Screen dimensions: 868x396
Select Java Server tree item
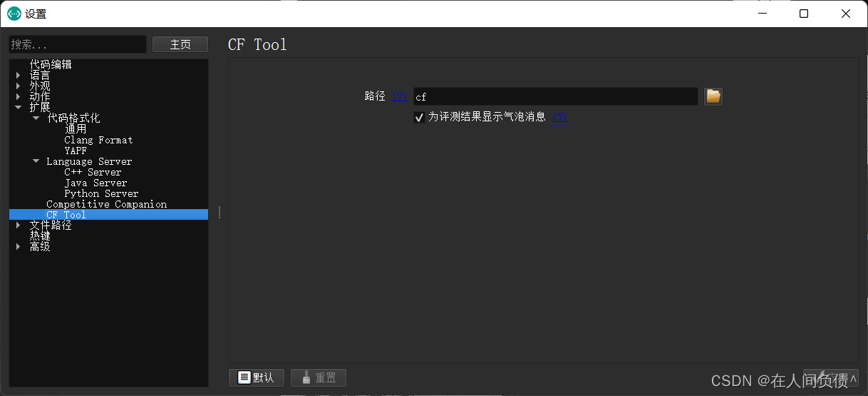click(x=95, y=183)
